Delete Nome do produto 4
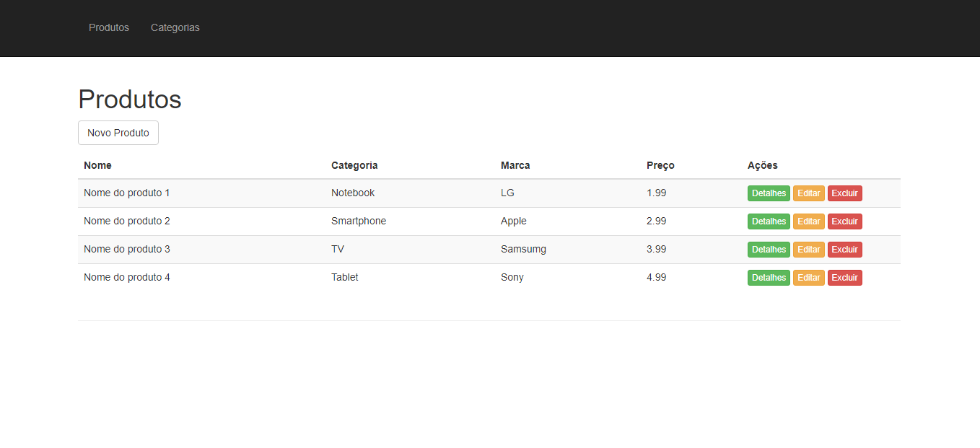Image resolution: width=980 pixels, height=448 pixels. point(844,277)
